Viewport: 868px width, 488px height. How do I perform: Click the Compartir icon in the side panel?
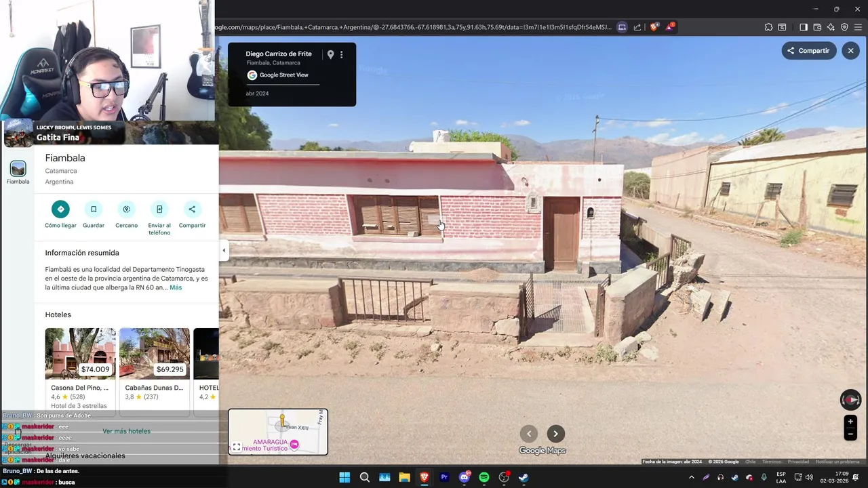click(x=192, y=209)
